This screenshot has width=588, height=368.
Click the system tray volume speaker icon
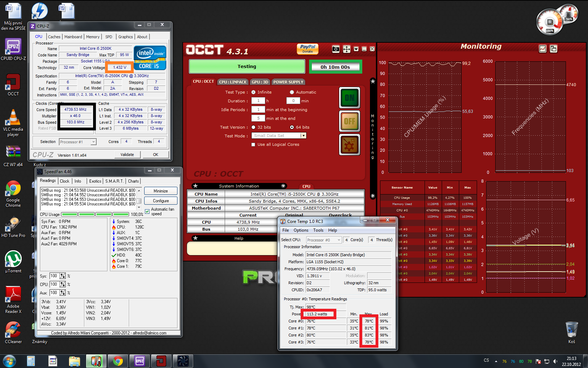coord(555,361)
